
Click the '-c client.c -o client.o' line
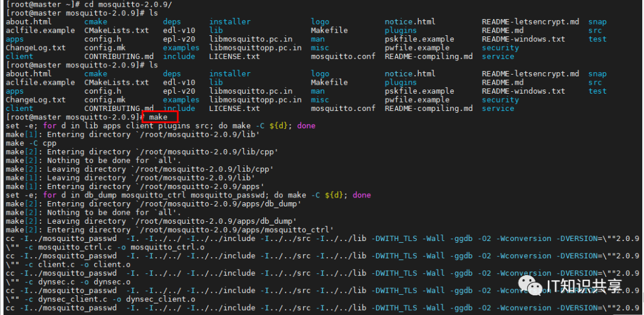68,264
